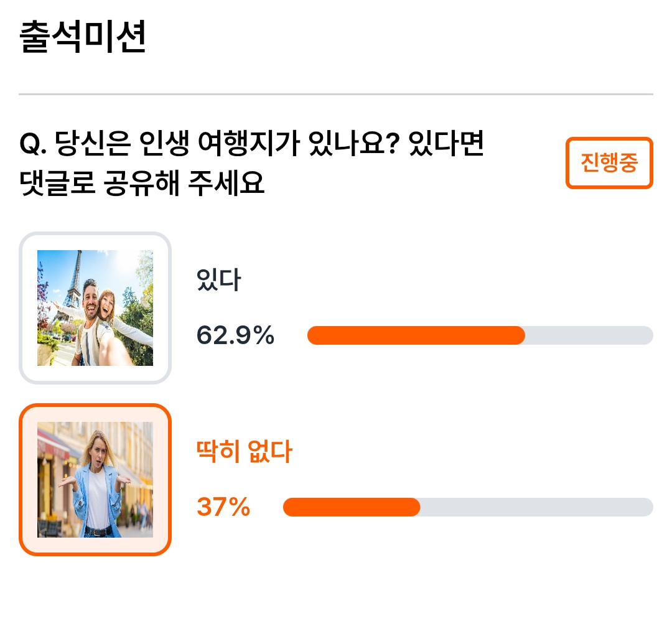Click the 댓글로 공유해 주세요 text line
Image resolution: width=672 pixels, height=626 pixels.
tap(142, 183)
